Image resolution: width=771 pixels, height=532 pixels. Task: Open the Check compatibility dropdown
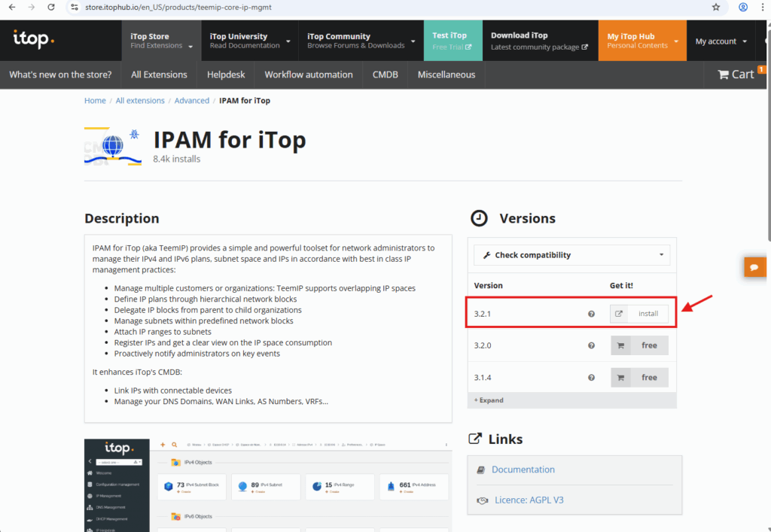(571, 255)
